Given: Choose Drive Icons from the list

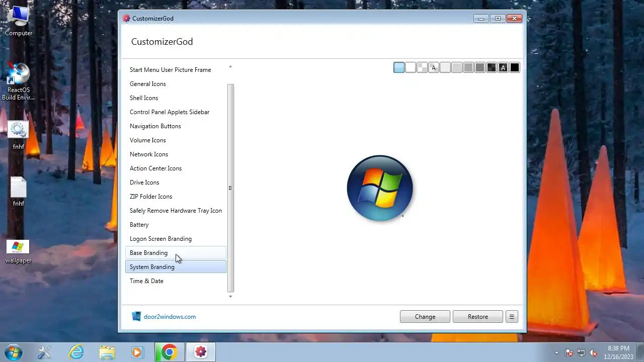Looking at the screenshot, I should [176, 183].
